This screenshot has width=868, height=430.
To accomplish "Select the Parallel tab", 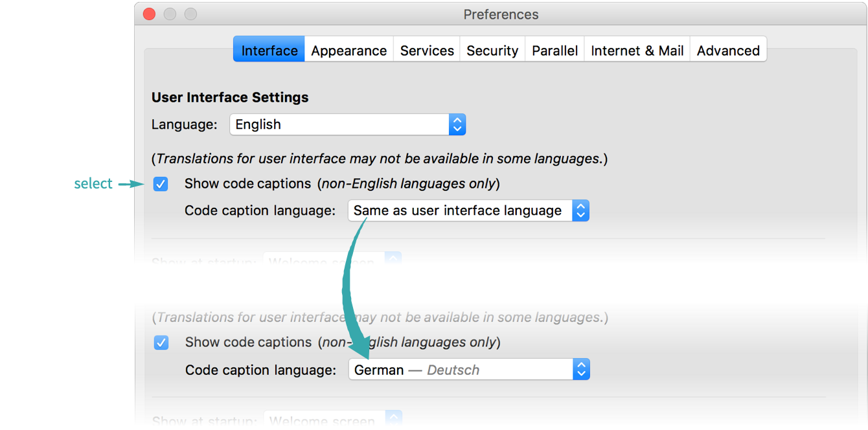I will point(554,51).
